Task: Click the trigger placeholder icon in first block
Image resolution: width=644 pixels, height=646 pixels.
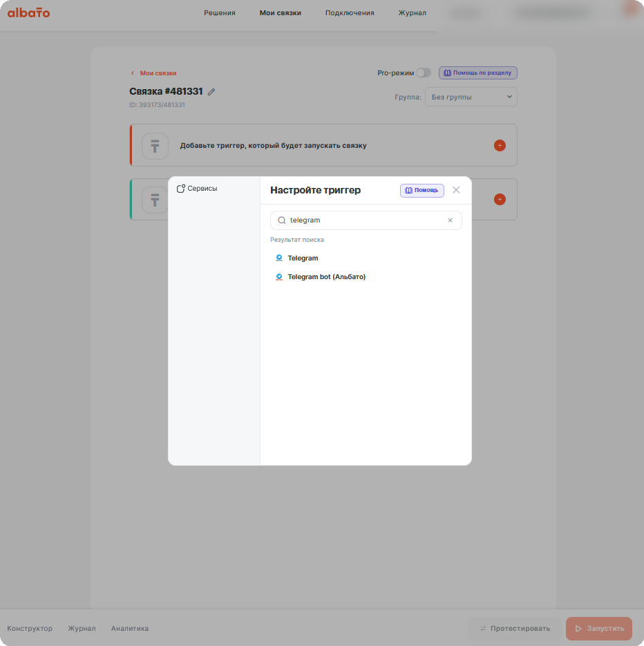Action: point(155,146)
